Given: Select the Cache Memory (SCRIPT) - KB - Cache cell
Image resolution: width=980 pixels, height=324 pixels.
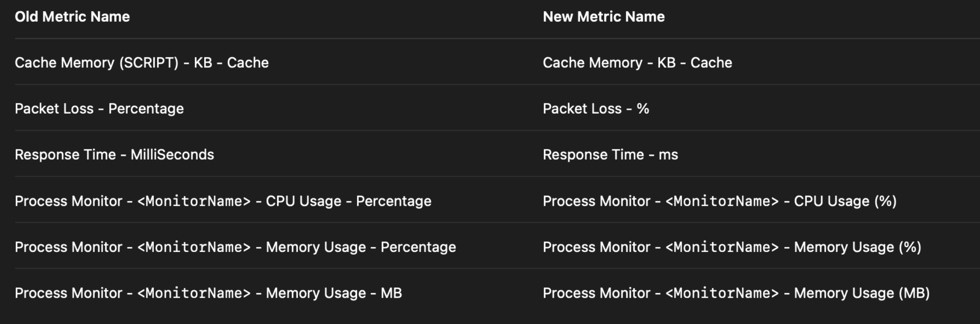Looking at the screenshot, I should (142, 63).
